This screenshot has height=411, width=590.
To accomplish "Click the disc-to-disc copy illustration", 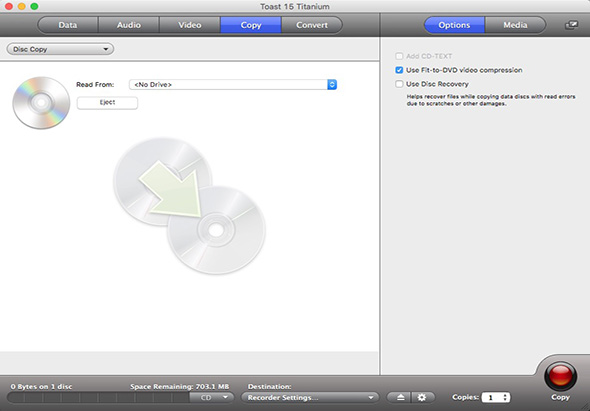I will (189, 206).
